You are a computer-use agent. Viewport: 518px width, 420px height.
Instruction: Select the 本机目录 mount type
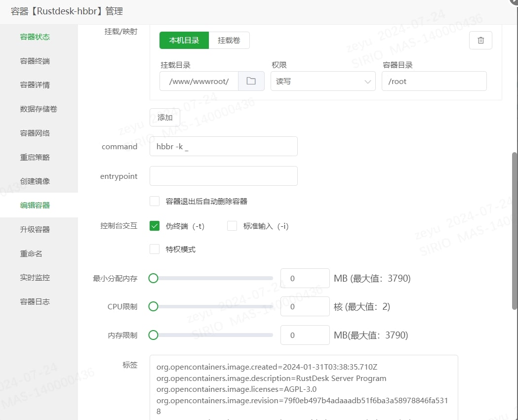(x=184, y=41)
